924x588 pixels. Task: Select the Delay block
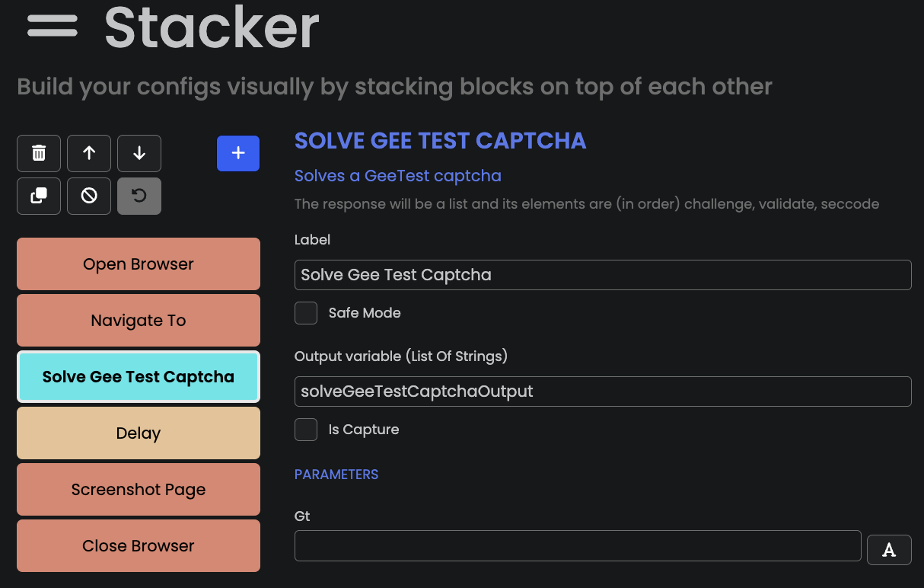pos(139,433)
